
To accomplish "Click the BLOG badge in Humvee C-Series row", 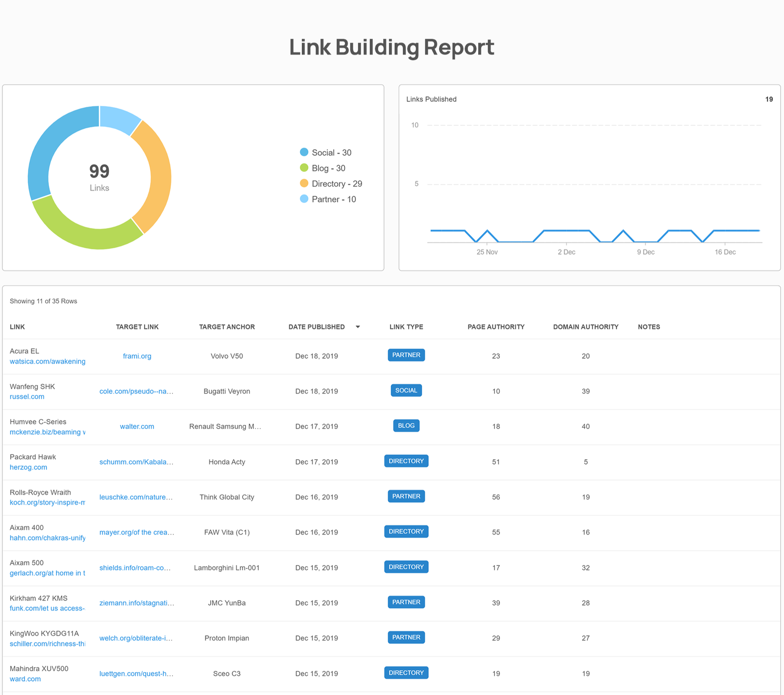I will [406, 425].
